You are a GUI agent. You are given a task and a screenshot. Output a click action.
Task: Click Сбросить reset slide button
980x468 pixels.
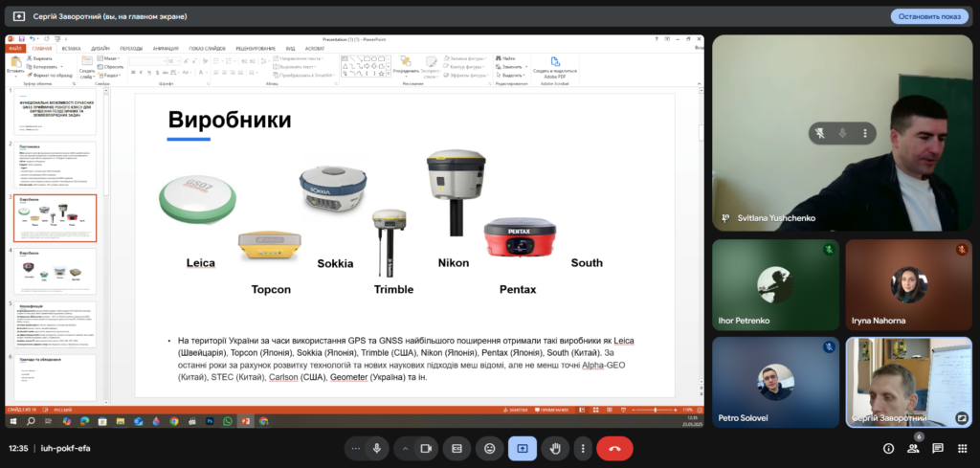click(x=111, y=66)
